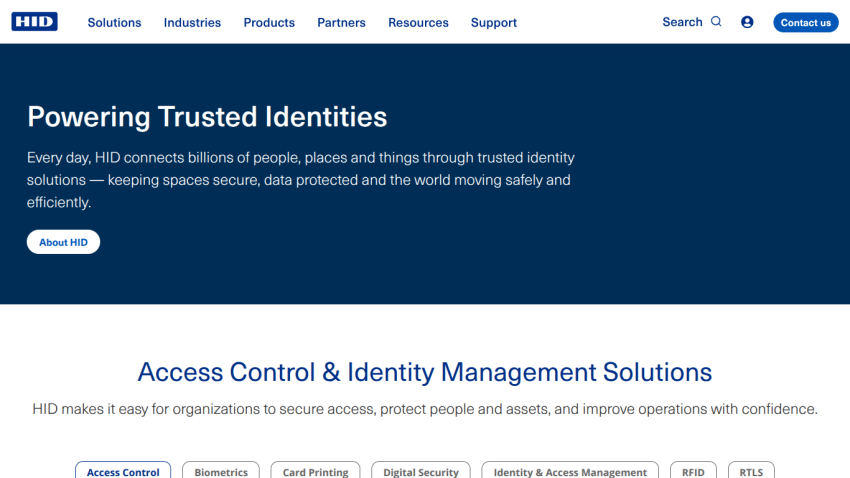Select the Digital Security tab
Image resolution: width=850 pixels, height=478 pixels.
point(421,470)
